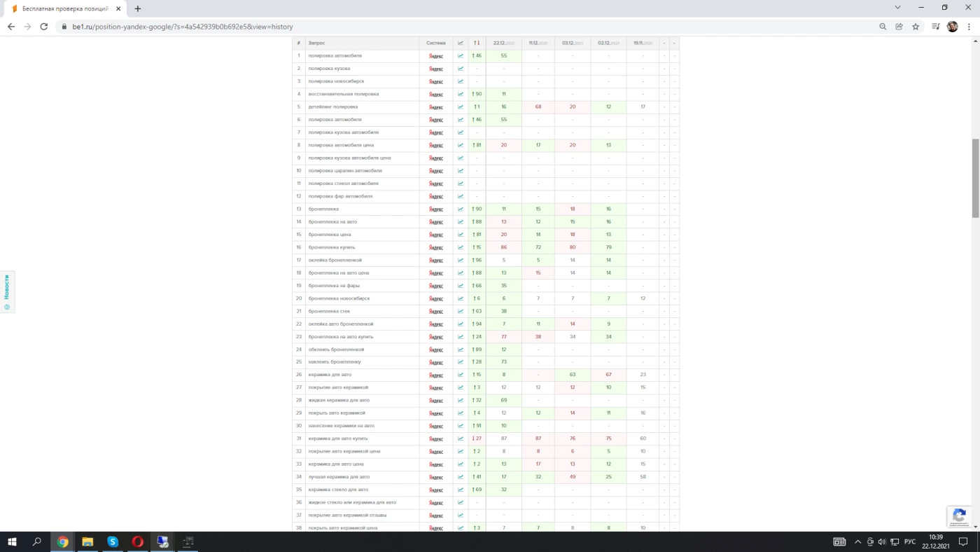Open Windows taskbar search
Screen dimensions: 980x552
point(37,541)
